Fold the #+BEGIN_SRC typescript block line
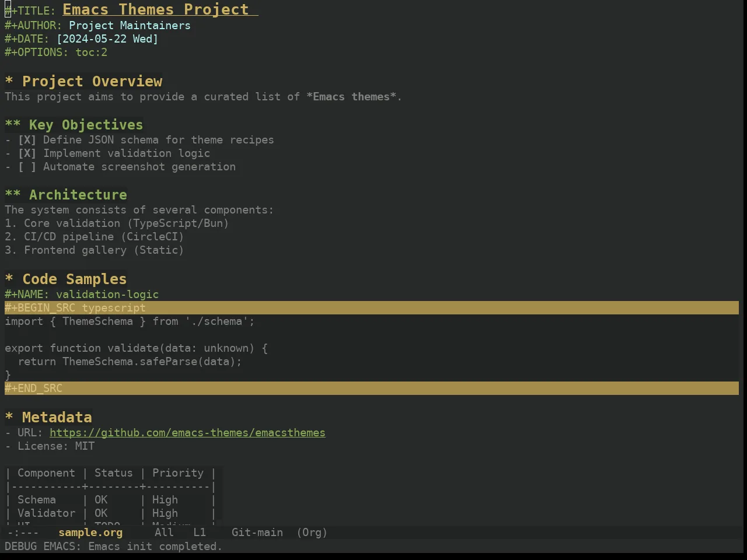 (372, 308)
